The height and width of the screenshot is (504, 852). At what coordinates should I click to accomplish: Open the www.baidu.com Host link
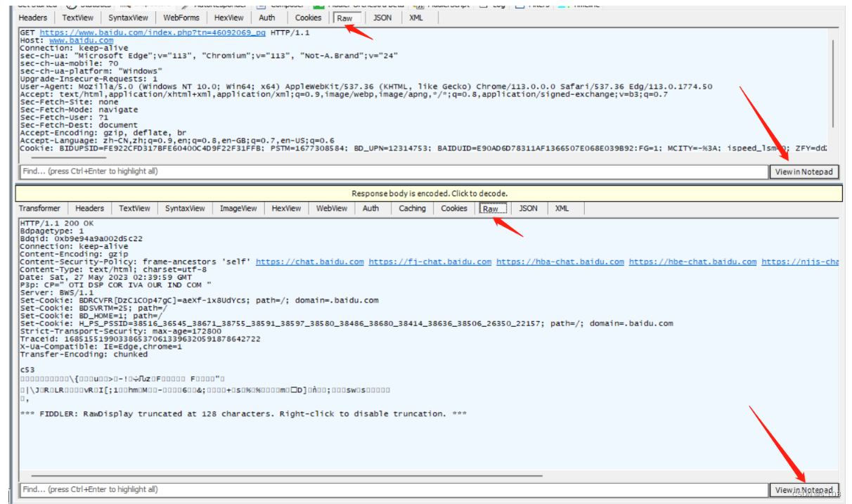(x=81, y=41)
